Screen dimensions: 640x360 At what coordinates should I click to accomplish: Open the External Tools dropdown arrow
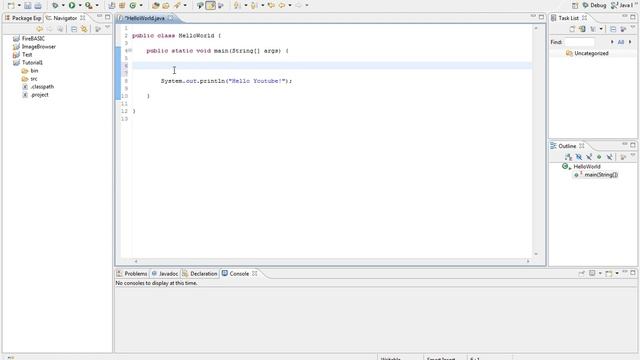click(97, 5)
